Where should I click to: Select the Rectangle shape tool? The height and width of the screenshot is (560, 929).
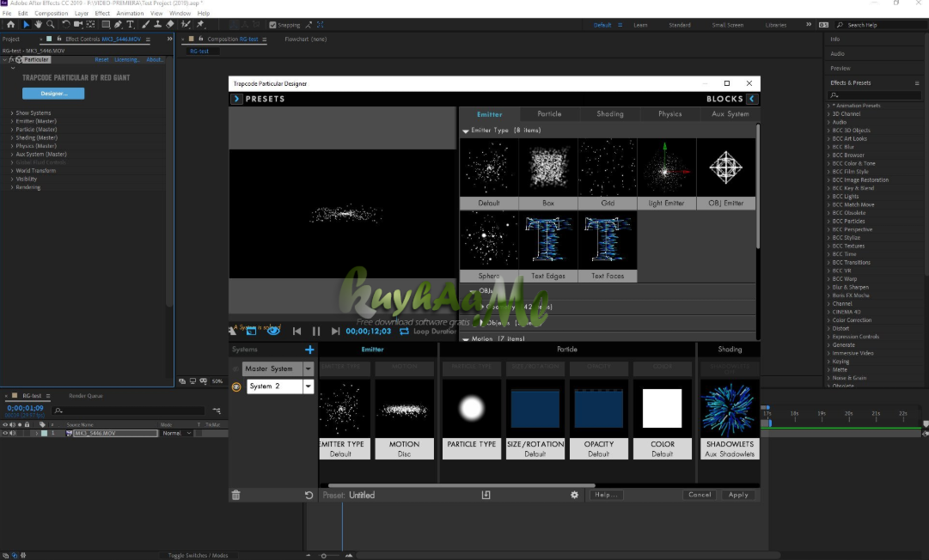106,25
